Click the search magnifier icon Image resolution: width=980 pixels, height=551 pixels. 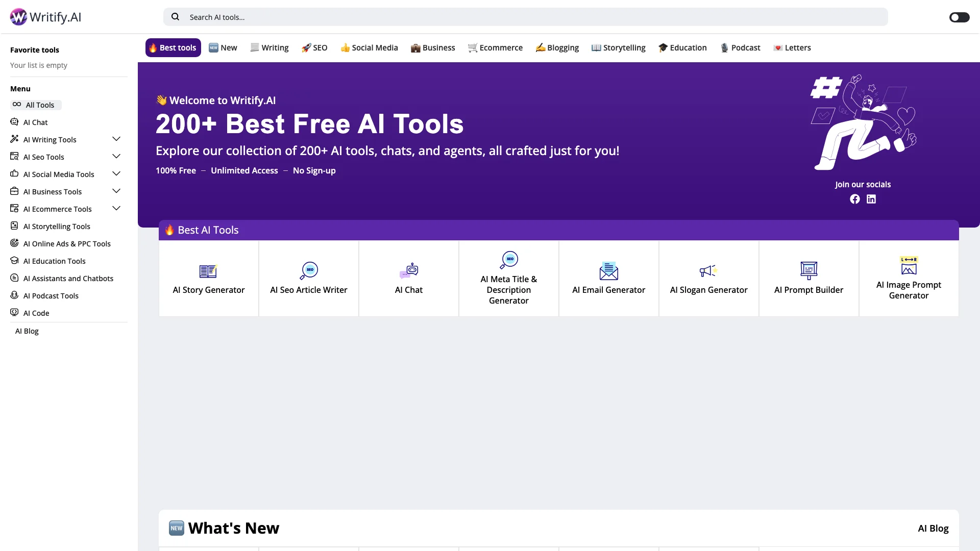pyautogui.click(x=175, y=17)
